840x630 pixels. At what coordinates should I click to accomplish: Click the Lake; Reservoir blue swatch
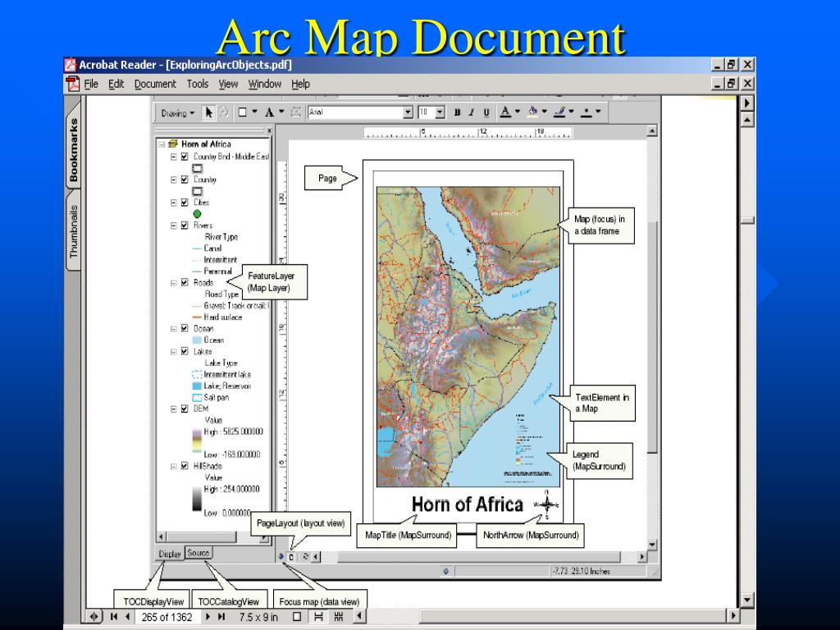[197, 386]
